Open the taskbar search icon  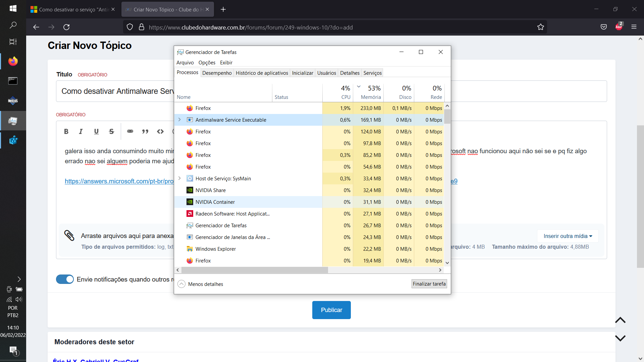13,25
